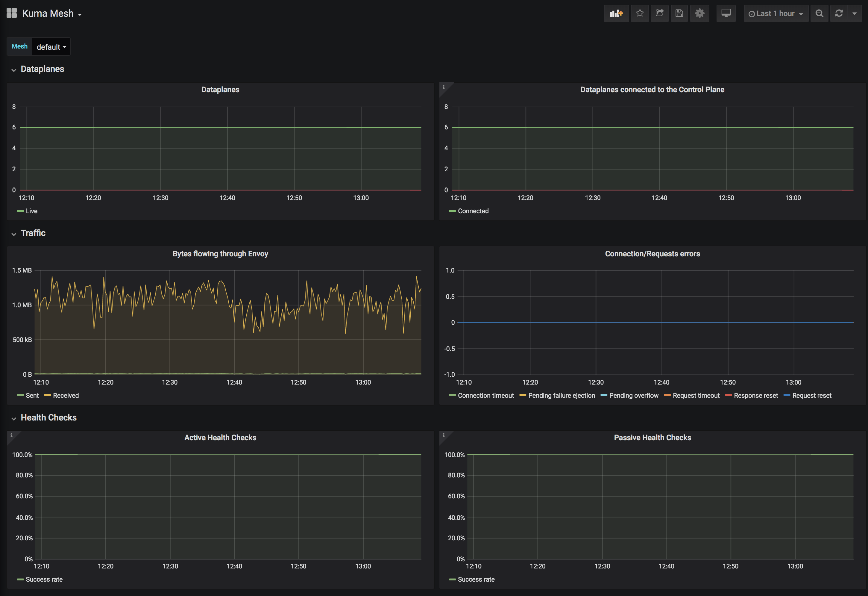The image size is (868, 596).
Task: Open refresh interval dropdown arrow
Action: (855, 13)
